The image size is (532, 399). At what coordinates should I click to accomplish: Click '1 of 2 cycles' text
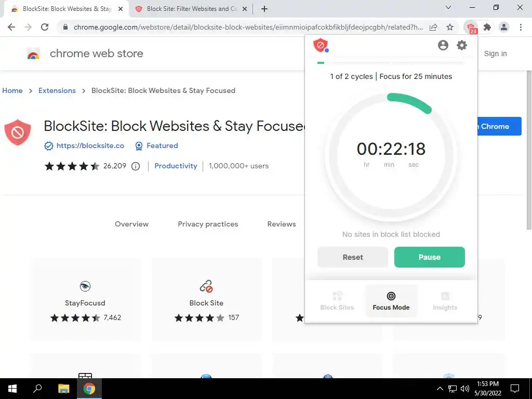tap(351, 76)
